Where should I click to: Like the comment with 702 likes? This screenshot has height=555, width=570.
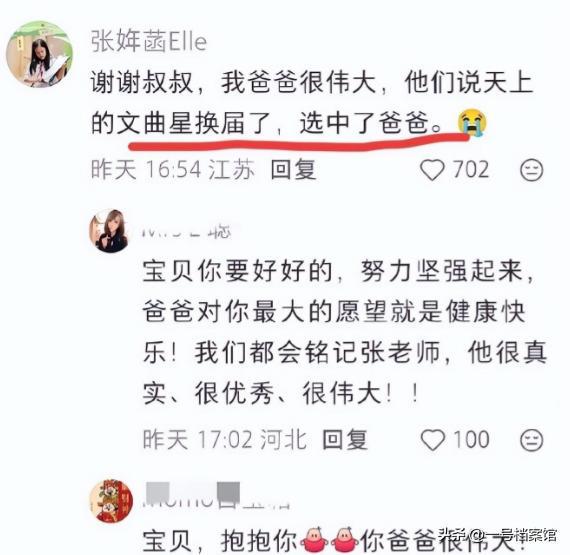tap(432, 170)
